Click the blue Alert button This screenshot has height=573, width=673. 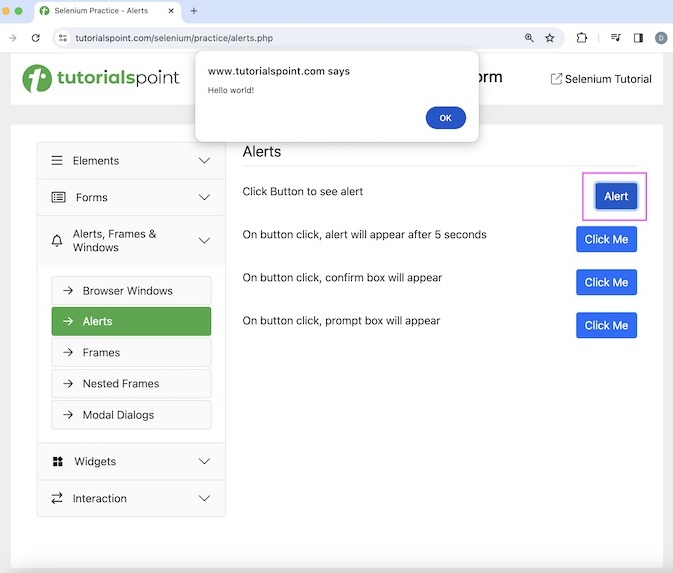click(616, 196)
